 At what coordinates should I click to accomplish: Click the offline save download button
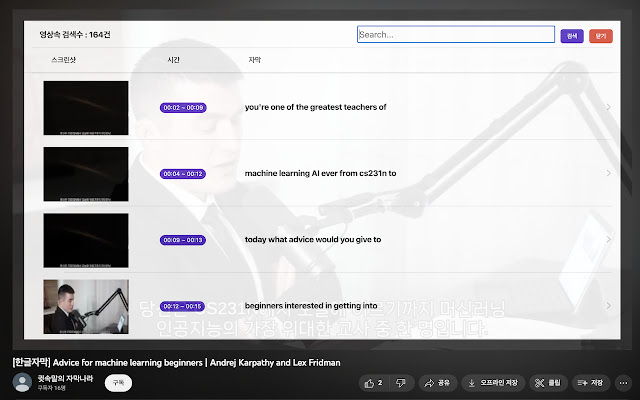[x=494, y=382]
